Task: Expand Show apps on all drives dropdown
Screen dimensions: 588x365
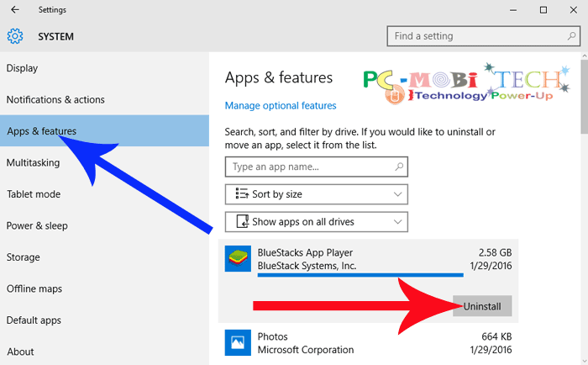Action: tap(317, 222)
